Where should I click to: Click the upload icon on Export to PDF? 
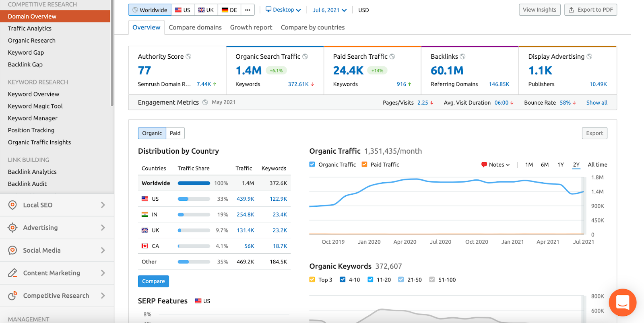coord(571,10)
